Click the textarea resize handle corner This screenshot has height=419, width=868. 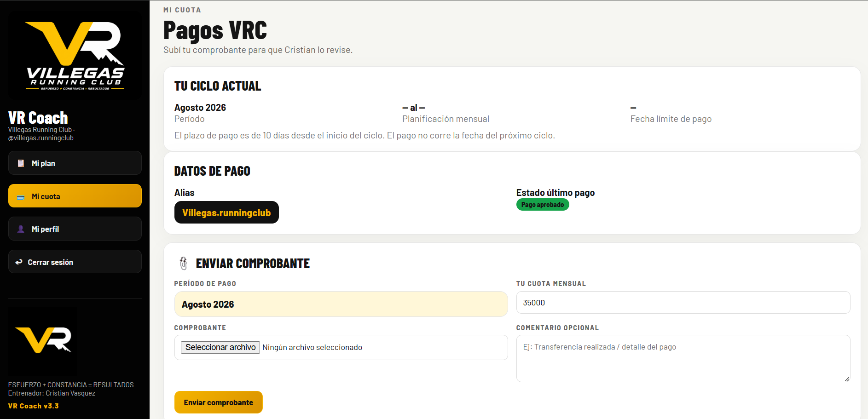pyautogui.click(x=847, y=379)
